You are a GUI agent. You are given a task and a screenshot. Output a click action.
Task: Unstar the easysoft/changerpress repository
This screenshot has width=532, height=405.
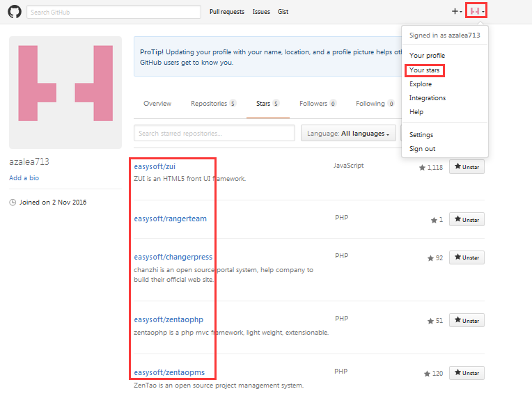pyautogui.click(x=467, y=257)
